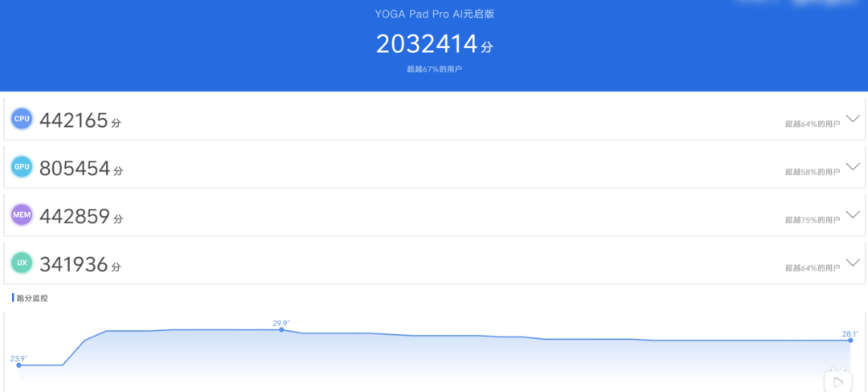Open the CPU 442165 score row
868x392 pixels.
click(x=434, y=119)
